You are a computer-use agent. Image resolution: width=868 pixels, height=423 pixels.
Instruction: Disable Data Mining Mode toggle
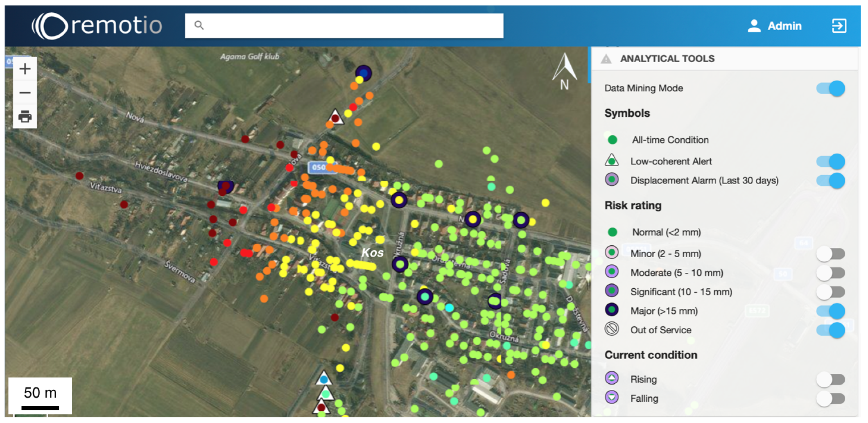pyautogui.click(x=830, y=88)
